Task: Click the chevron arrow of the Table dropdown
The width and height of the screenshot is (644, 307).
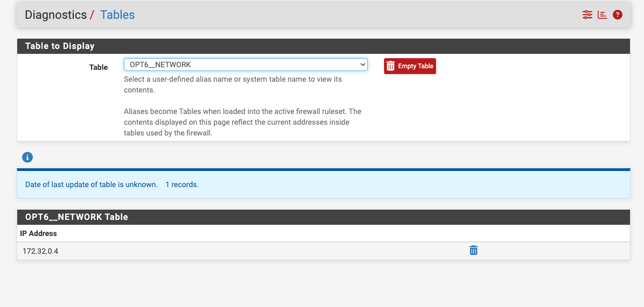Action: pyautogui.click(x=362, y=65)
